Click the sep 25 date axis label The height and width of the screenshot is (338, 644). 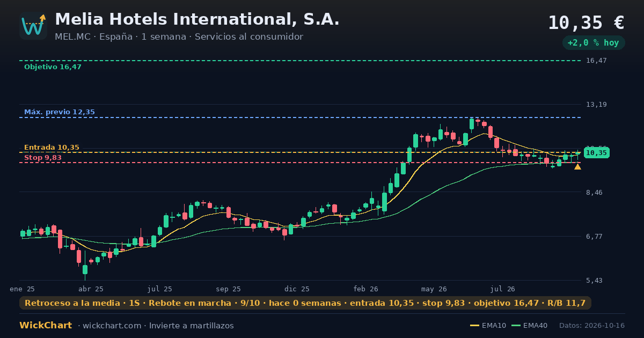coord(229,289)
